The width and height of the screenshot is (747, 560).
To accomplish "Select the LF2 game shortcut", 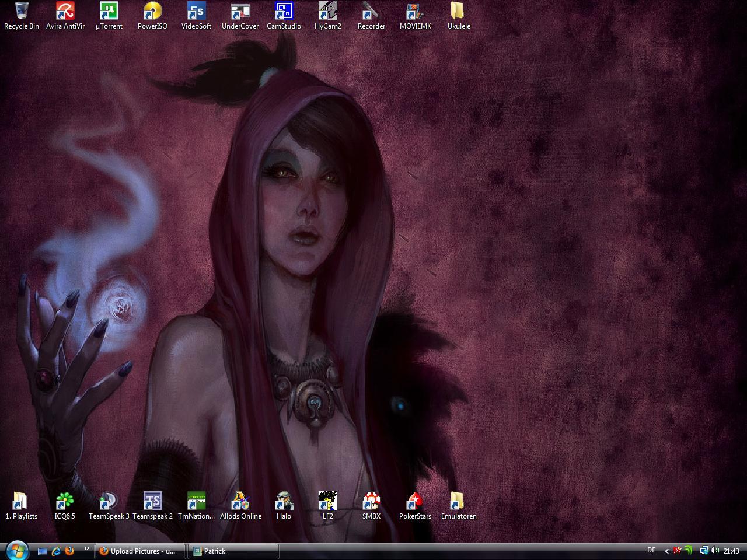I will point(328,506).
